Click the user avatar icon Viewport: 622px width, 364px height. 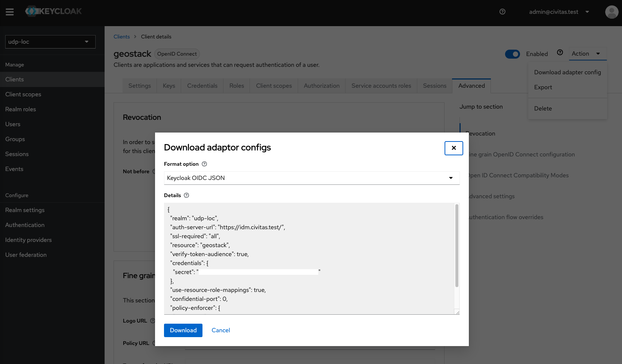pos(612,12)
